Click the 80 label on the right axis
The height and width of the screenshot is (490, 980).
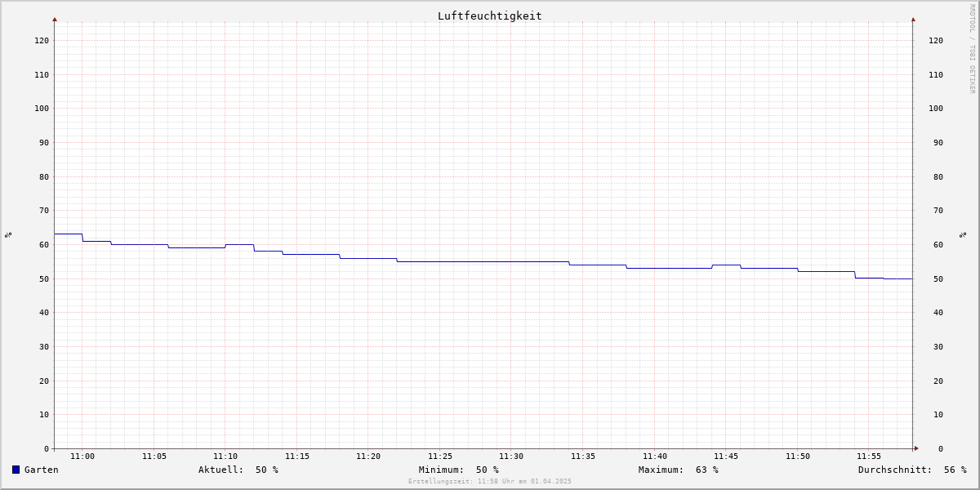pos(938,176)
